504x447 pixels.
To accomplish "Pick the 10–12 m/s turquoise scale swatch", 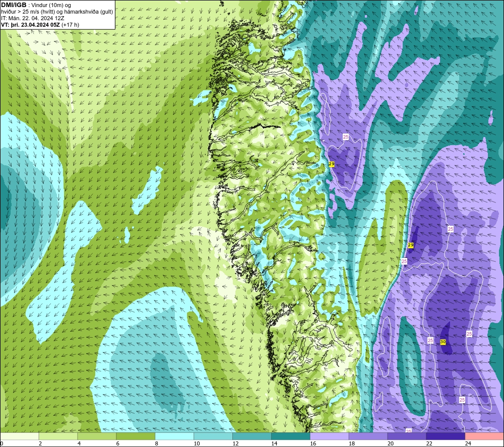I will 213,436.
